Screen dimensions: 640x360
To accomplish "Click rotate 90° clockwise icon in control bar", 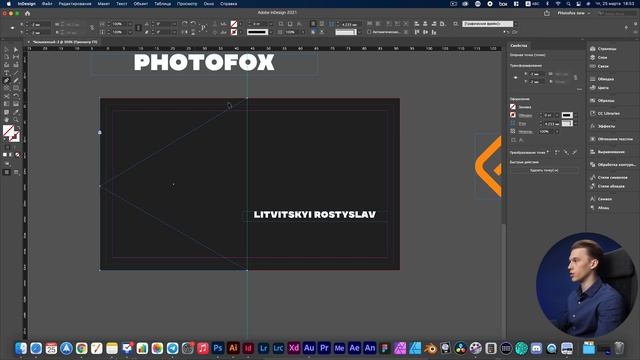I will pyautogui.click(x=185, y=24).
